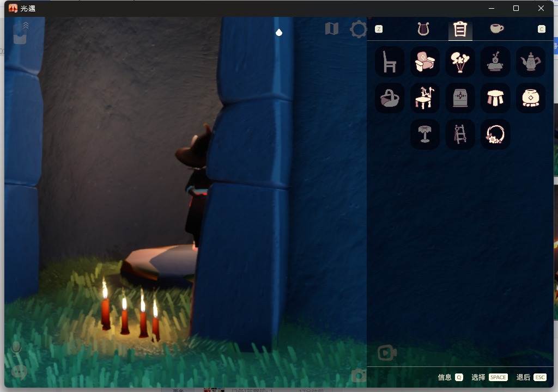
Task: Switch to the harp instruments tab
Action: [423, 29]
